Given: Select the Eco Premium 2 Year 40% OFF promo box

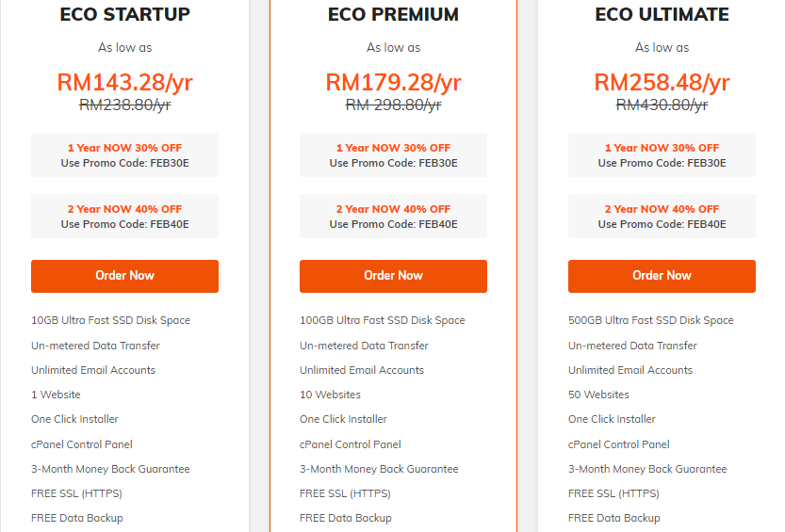Looking at the screenshot, I should click(393, 216).
